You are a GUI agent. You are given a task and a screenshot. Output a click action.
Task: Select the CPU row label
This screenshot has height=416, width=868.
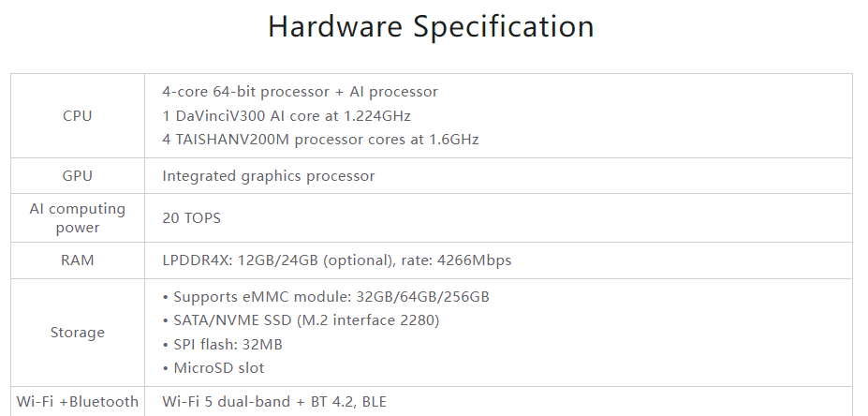click(78, 116)
